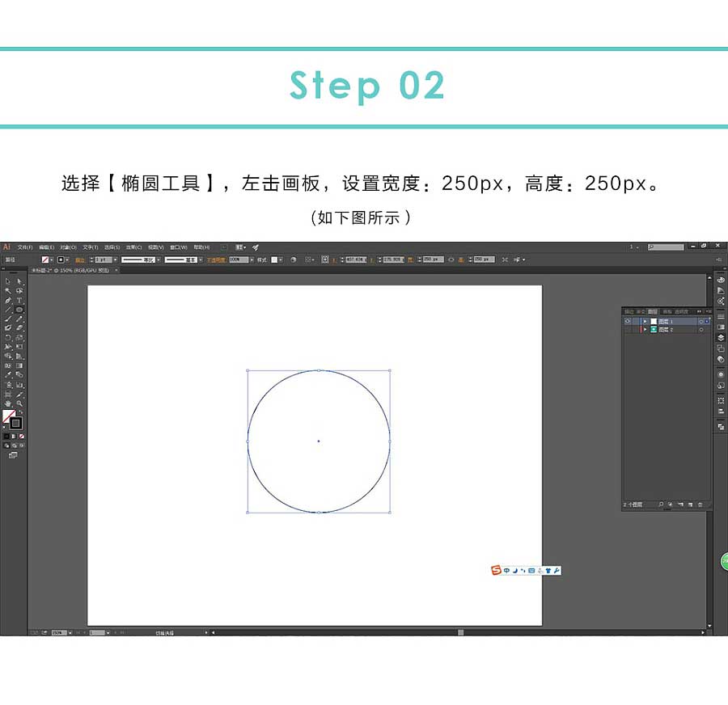The width and height of the screenshot is (728, 705).
Task: Select the Magic Wand tool
Action: point(8,291)
